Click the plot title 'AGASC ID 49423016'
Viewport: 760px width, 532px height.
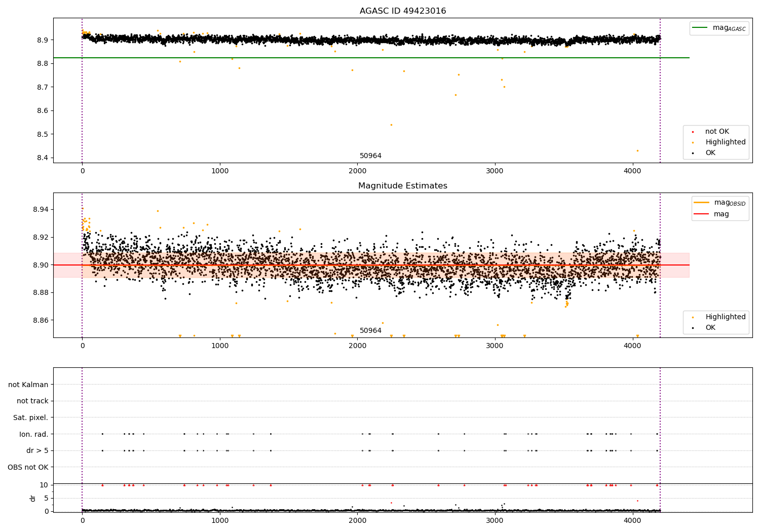(403, 11)
